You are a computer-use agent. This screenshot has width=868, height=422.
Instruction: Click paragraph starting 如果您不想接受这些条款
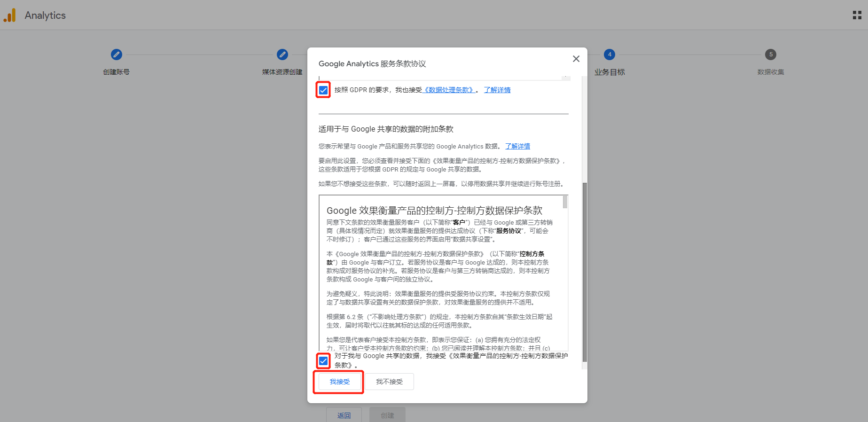click(442, 184)
